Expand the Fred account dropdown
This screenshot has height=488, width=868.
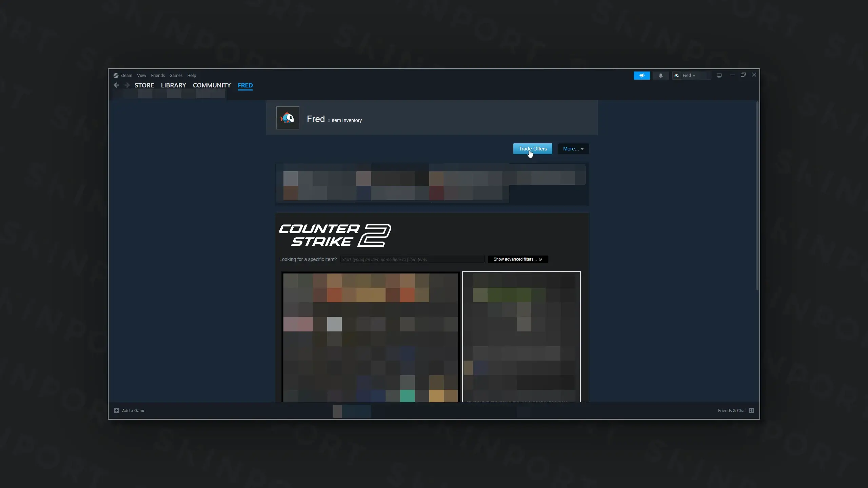tap(689, 76)
